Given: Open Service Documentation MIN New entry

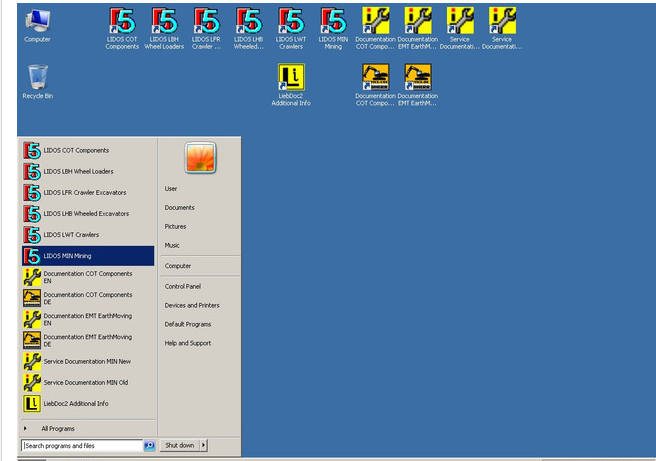Looking at the screenshot, I should point(88,362).
